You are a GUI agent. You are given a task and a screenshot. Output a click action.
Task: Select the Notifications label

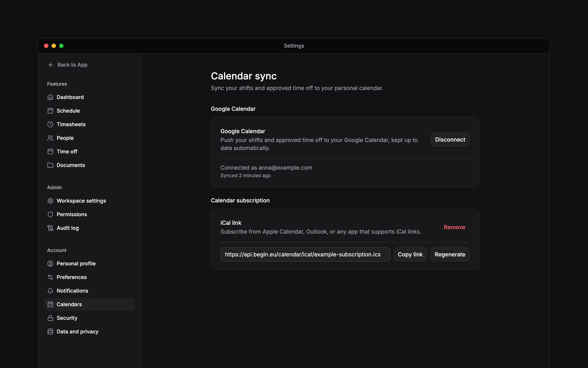point(73,291)
